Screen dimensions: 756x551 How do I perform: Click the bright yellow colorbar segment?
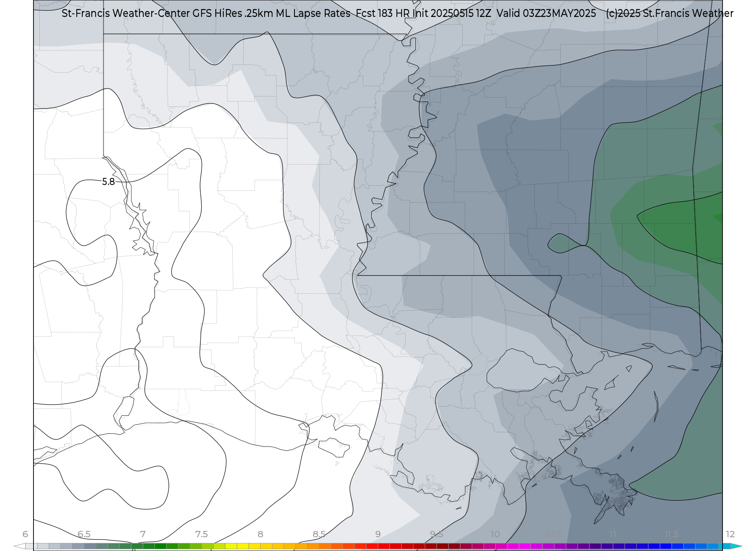(x=243, y=546)
